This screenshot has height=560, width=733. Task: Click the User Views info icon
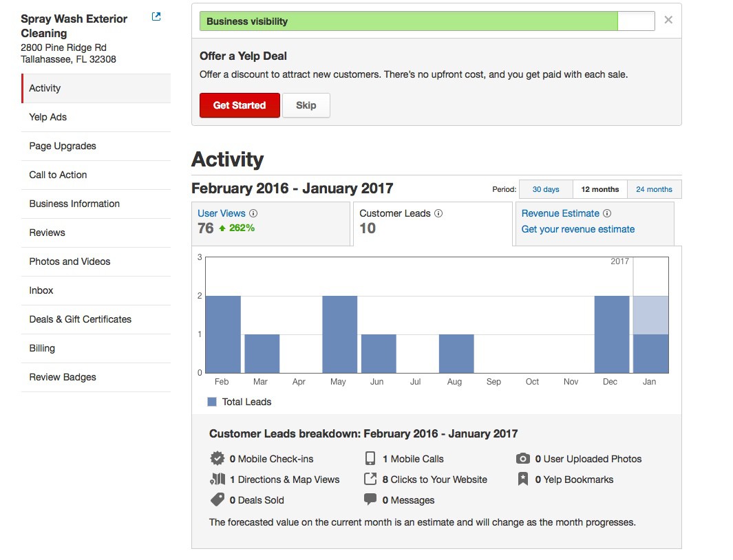pos(253,213)
